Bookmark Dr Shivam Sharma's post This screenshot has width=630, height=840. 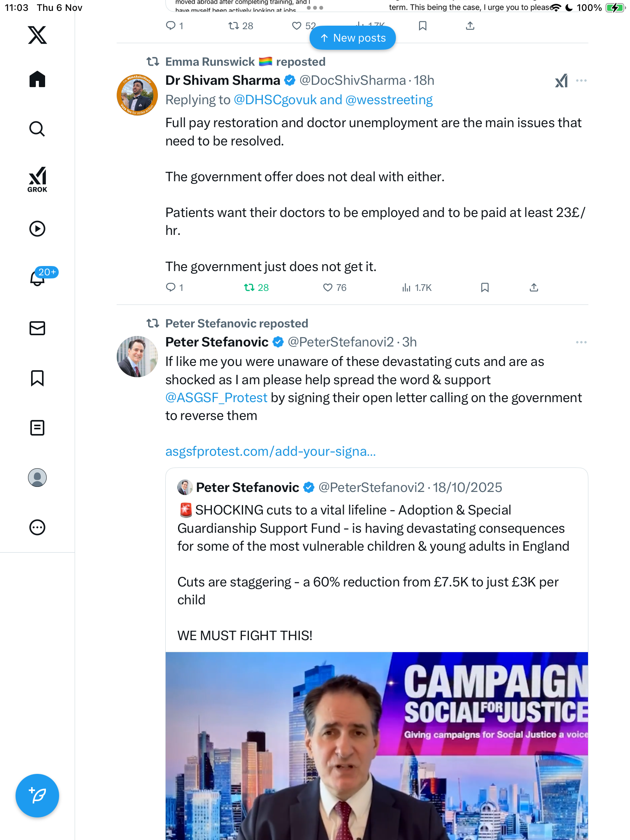(x=485, y=288)
